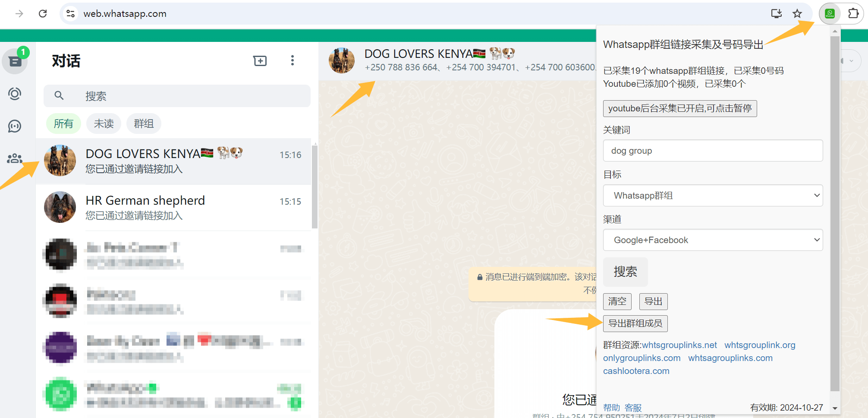The height and width of the screenshot is (418, 868).
Task: Open the whtsgrouplinks.net link
Action: point(679,345)
